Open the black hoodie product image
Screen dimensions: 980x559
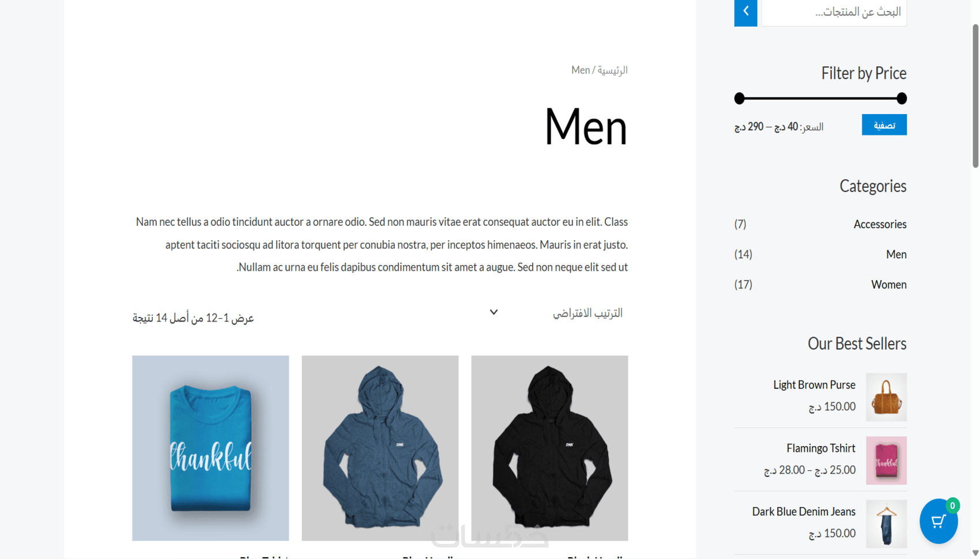click(549, 448)
